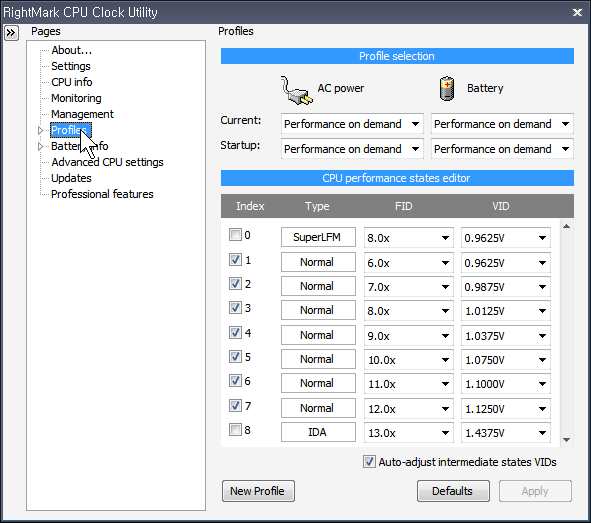
Task: Open the Current Battery profile dropdown
Action: coord(502,124)
